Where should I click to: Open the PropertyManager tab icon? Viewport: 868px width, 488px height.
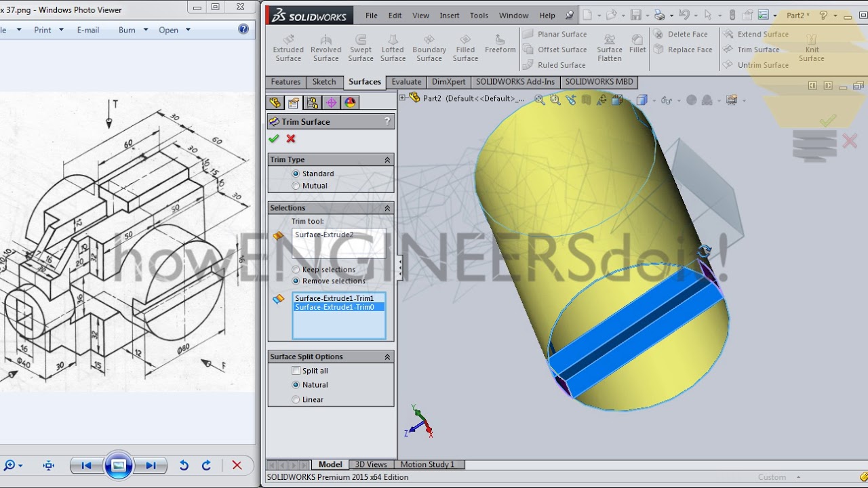coord(293,102)
